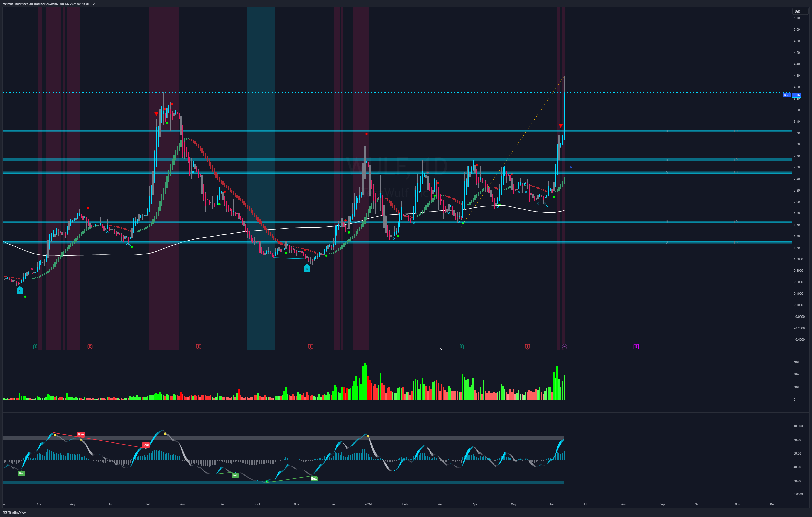The image size is (812, 517).
Task: Click the Bear divergence label near July 2023
Action: (x=146, y=445)
